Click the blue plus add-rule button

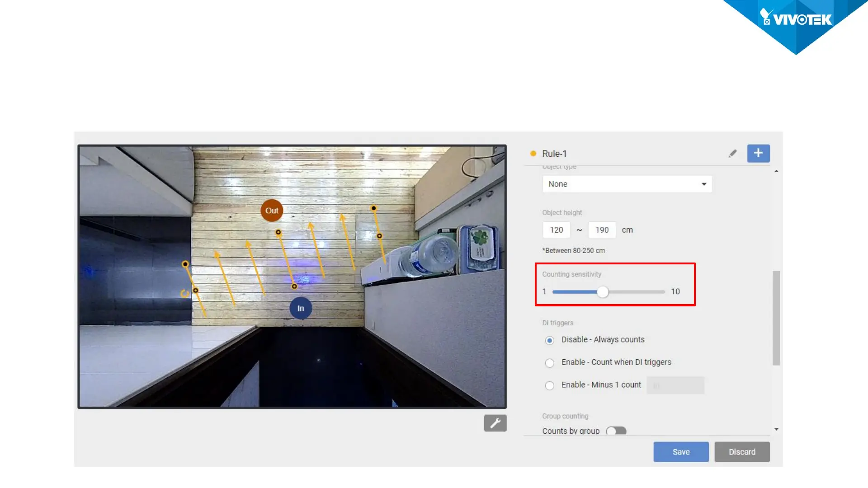pyautogui.click(x=758, y=153)
